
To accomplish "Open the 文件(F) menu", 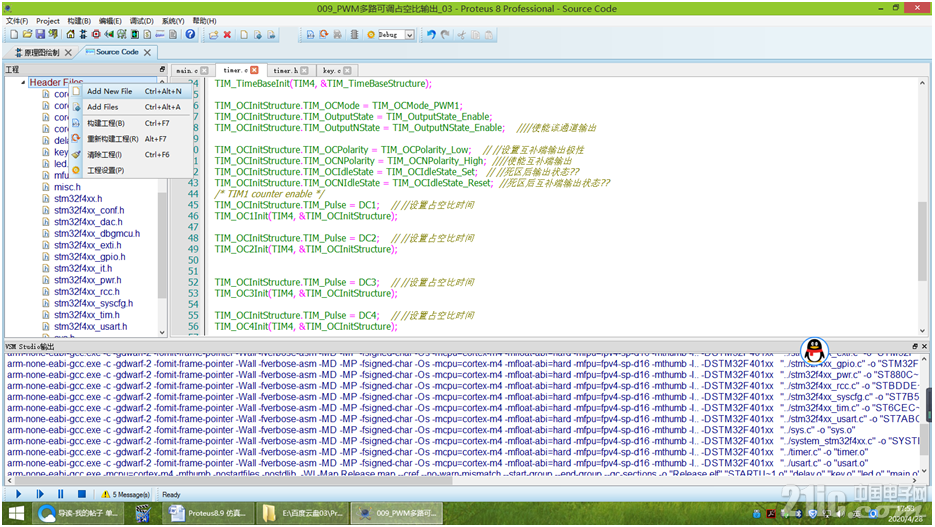I will click(x=17, y=21).
